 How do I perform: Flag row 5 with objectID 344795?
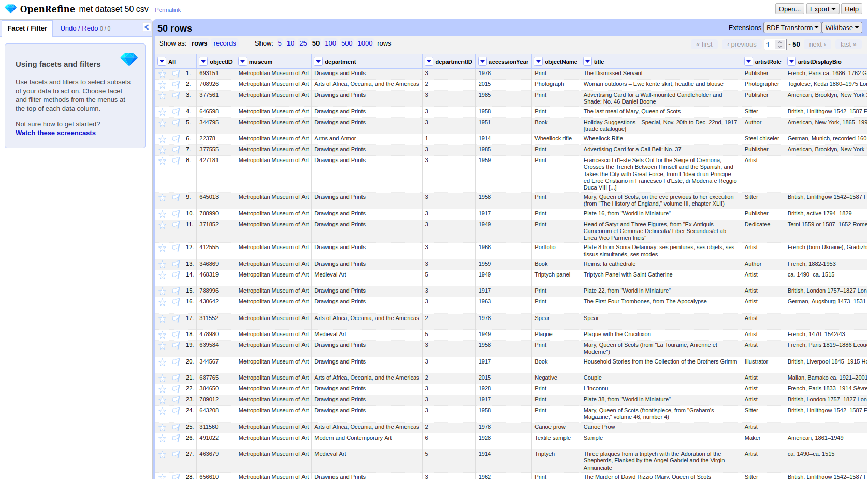(x=176, y=123)
